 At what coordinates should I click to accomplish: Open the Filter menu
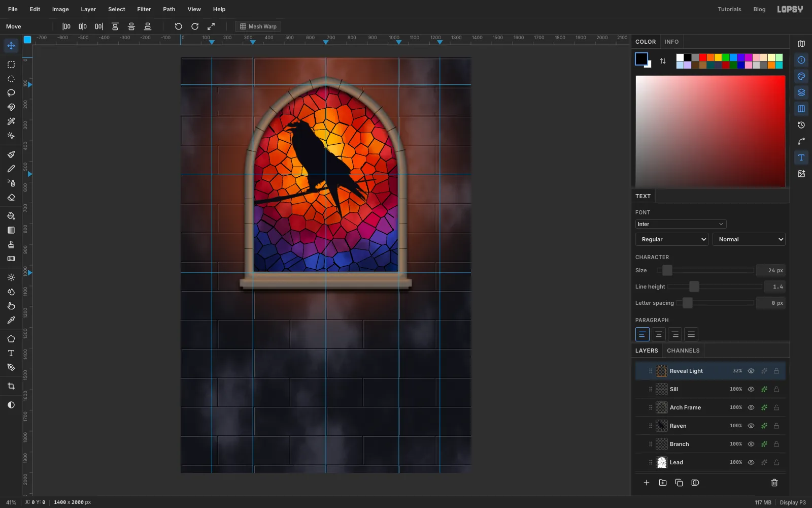(144, 9)
